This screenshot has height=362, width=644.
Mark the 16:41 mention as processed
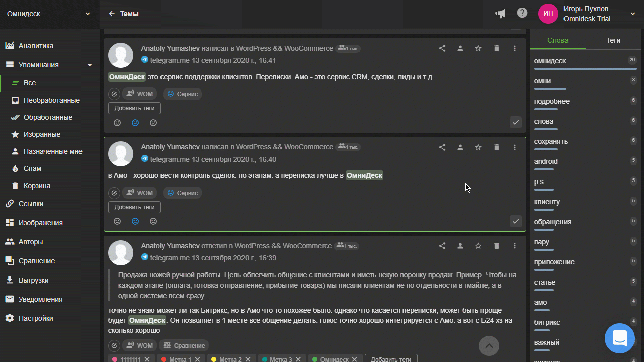[516, 122]
